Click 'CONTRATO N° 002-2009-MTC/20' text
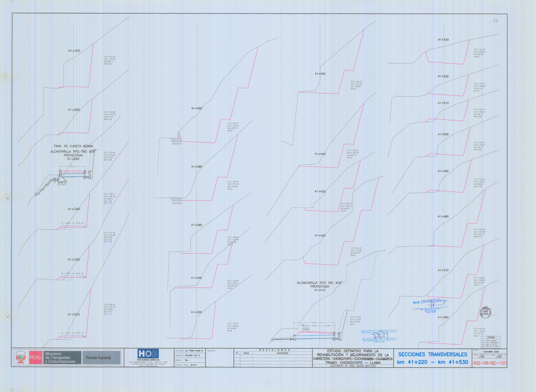The height and width of the screenshot is (392, 536). point(353,366)
